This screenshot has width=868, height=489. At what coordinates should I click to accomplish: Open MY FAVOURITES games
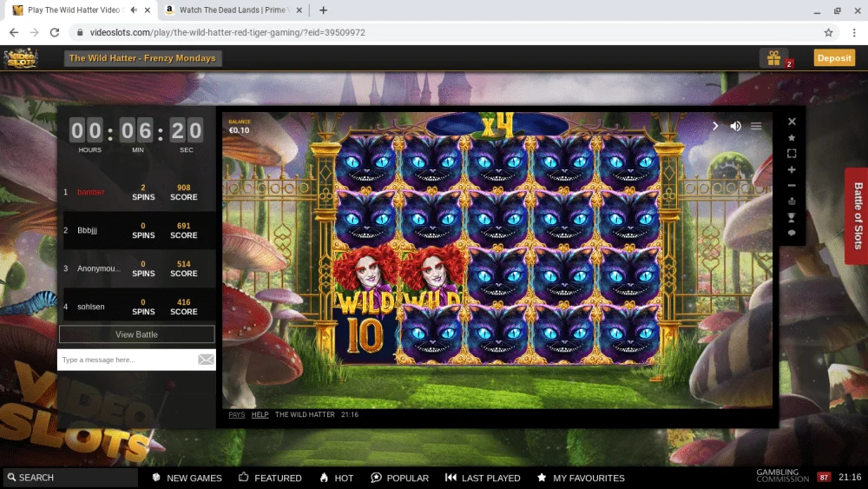tap(581, 478)
